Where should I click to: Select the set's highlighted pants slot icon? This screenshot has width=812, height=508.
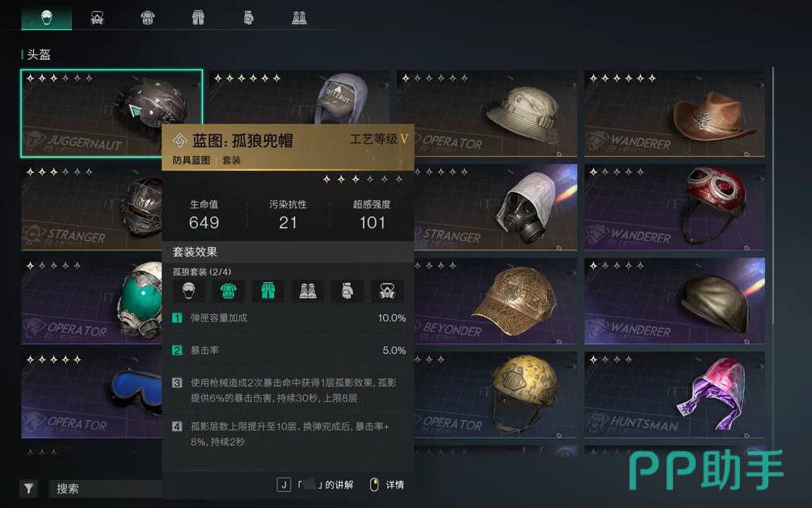tap(268, 291)
